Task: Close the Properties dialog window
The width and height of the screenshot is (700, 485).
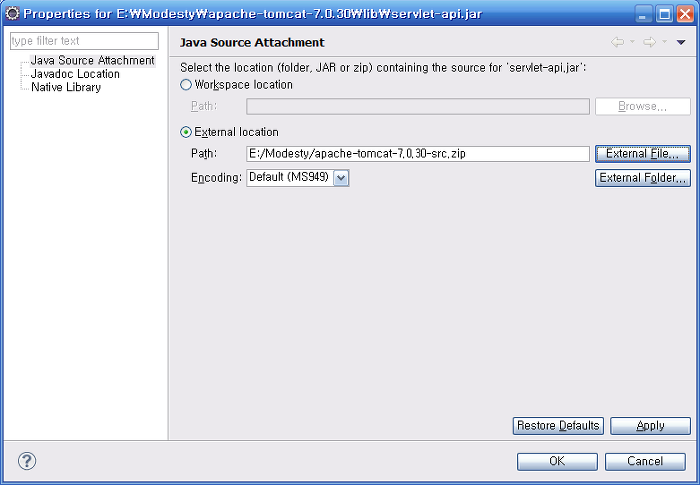Action: point(685,14)
